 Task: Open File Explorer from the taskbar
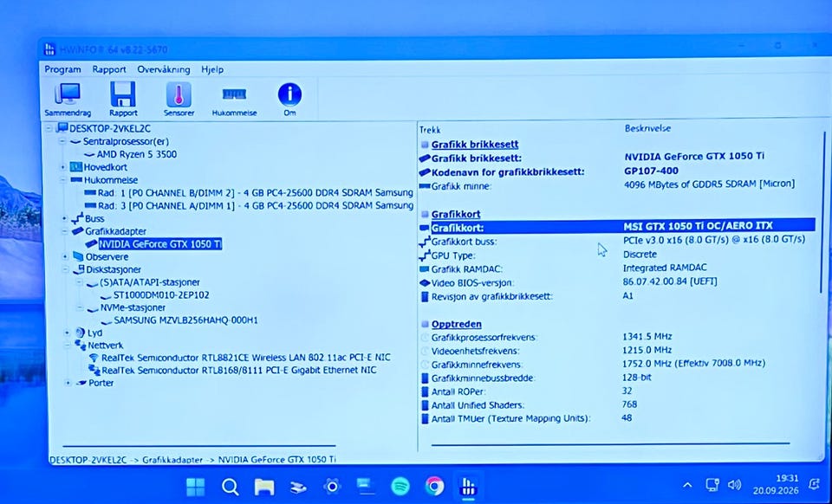pos(263,487)
